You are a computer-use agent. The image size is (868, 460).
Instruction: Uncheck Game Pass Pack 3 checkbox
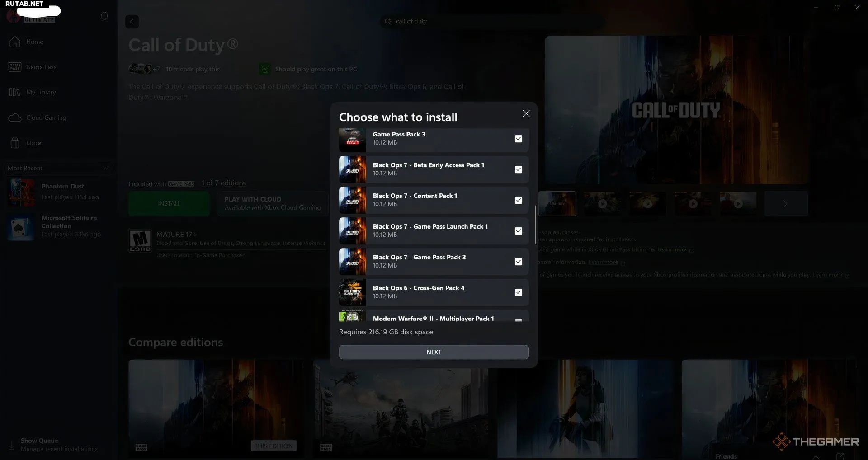(519, 139)
